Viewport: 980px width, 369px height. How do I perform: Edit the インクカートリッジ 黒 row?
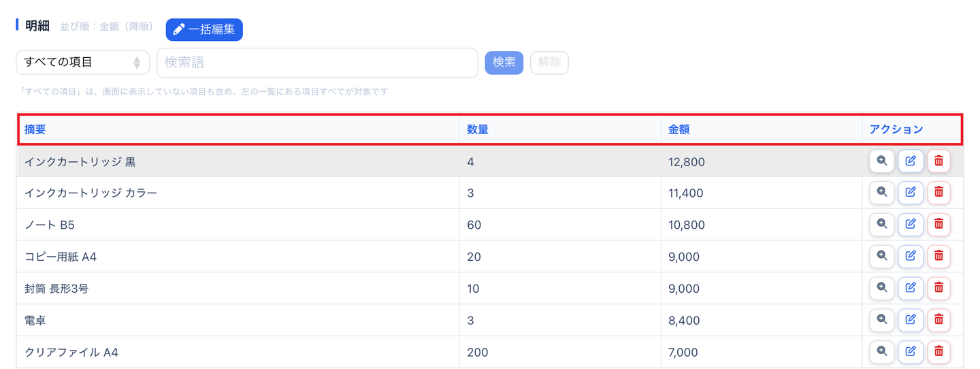pyautogui.click(x=911, y=161)
